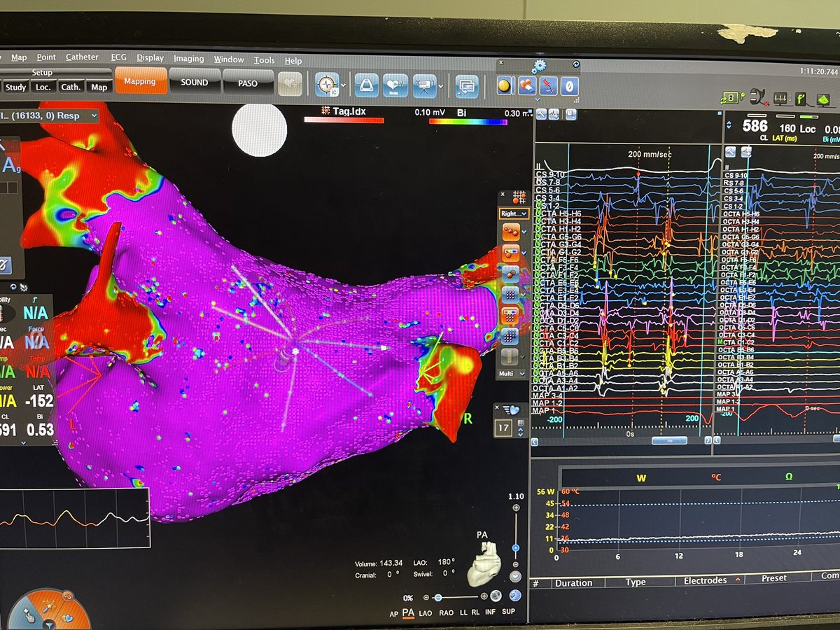Click the green sync status icon
The height and width of the screenshot is (630, 840).
point(732,97)
